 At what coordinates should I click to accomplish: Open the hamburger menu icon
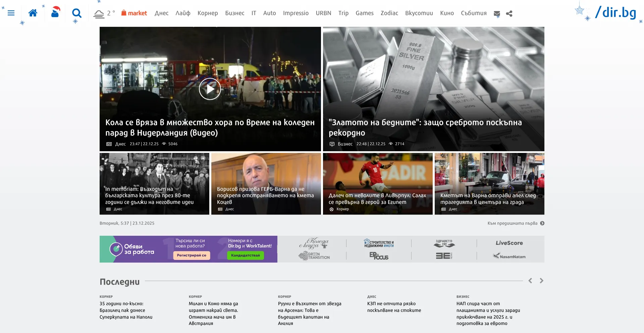11,13
